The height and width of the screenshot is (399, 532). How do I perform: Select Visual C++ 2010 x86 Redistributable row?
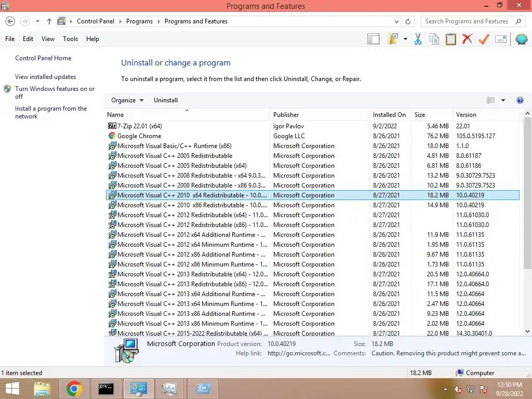click(x=313, y=205)
